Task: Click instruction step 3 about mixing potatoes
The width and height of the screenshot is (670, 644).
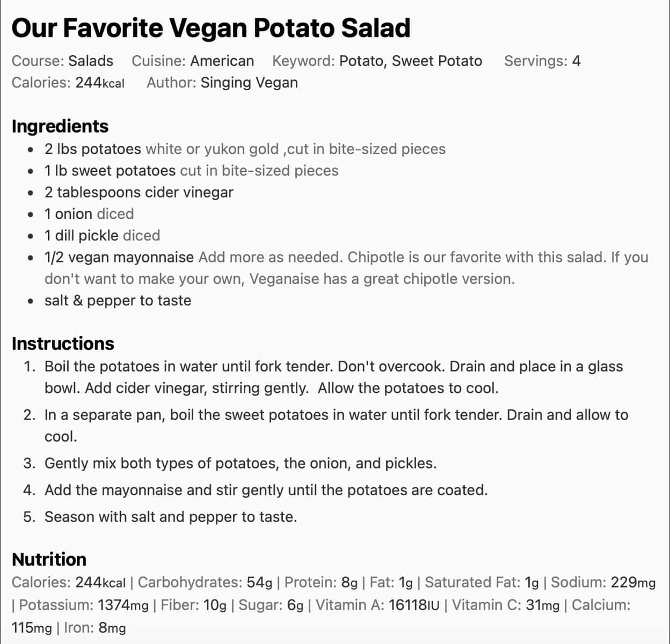Action: [x=241, y=464]
